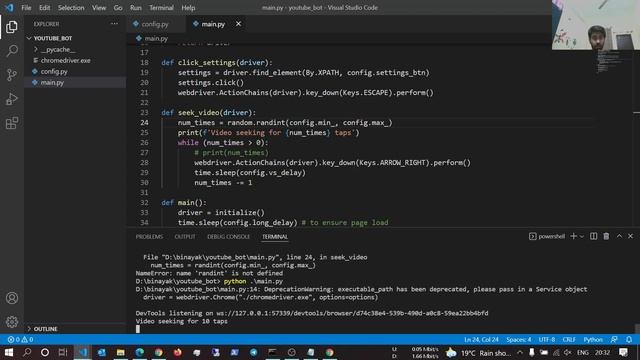Screen dimensions: 640x360
Task: Select the TERMINAL panel tab
Action: tap(275, 237)
